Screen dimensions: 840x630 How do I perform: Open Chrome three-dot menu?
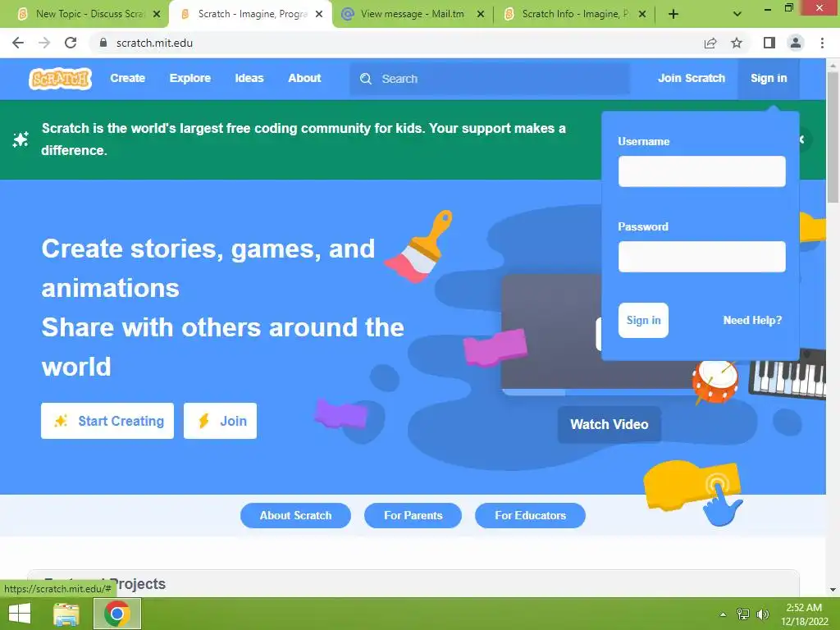822,43
